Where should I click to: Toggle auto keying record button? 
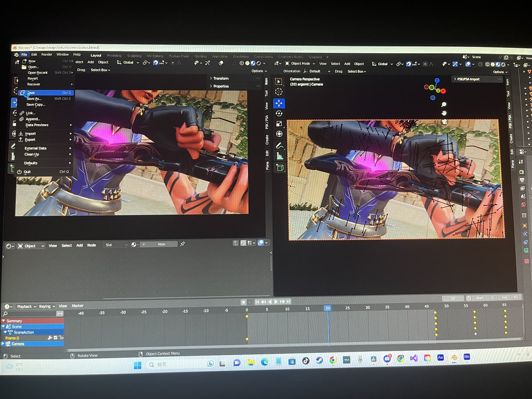point(243,302)
